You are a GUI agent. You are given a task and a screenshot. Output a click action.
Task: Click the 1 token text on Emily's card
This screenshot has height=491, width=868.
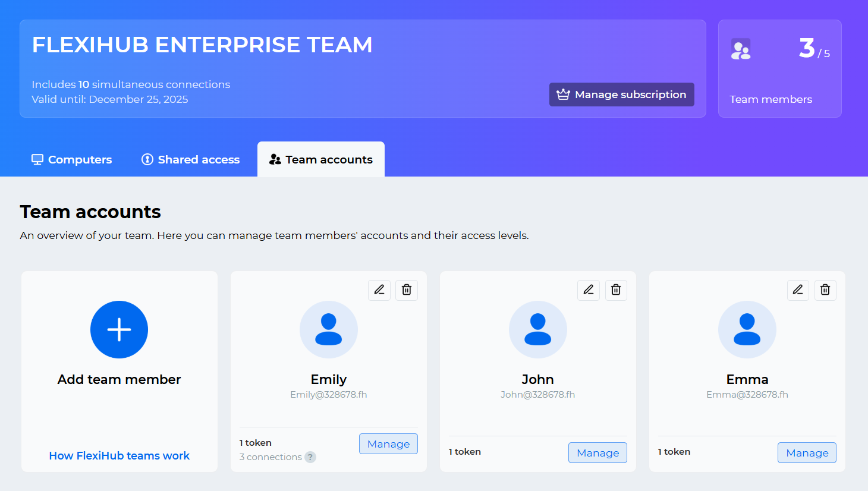point(256,443)
